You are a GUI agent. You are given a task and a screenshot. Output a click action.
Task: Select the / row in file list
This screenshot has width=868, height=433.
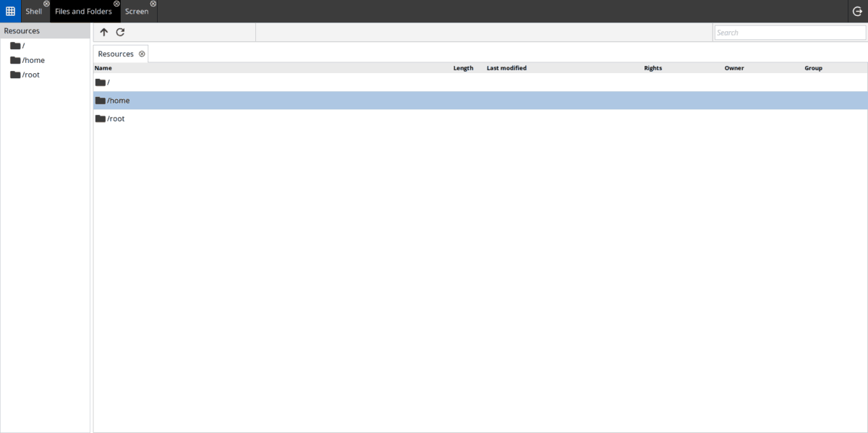click(480, 83)
